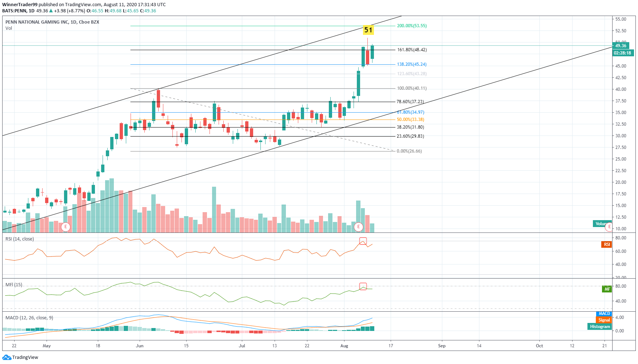Click the orange RSI scale tag
The image size is (638, 364).
tap(607, 244)
